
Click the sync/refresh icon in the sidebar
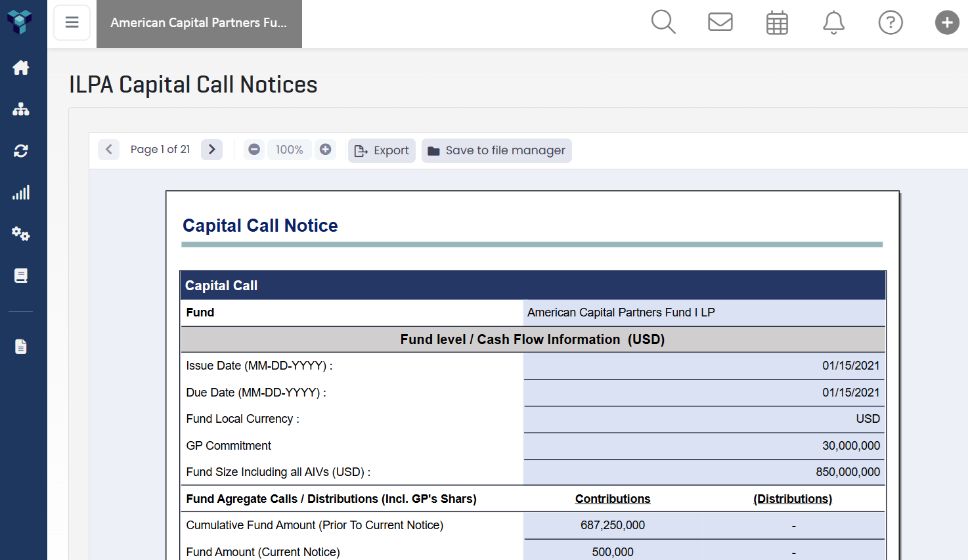20,150
